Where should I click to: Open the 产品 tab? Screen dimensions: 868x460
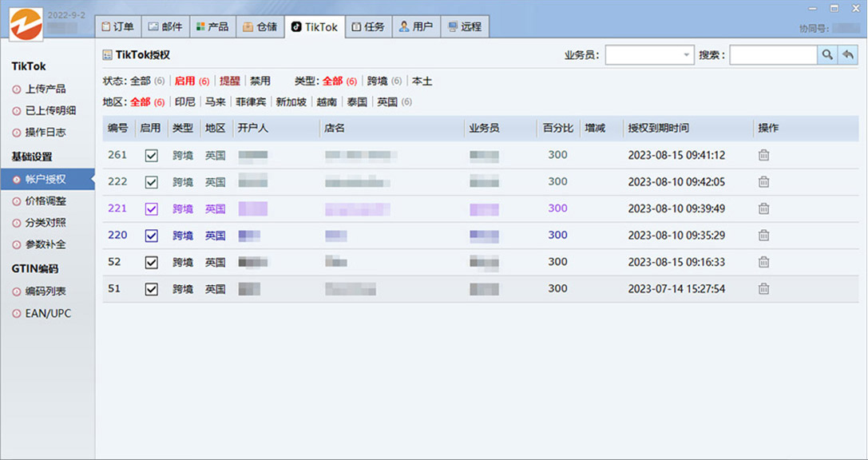point(212,26)
